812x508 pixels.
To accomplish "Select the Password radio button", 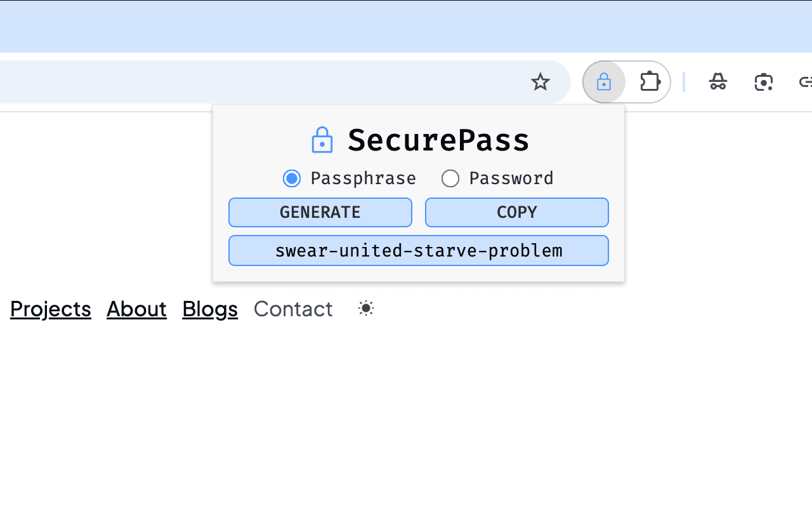I will click(450, 178).
